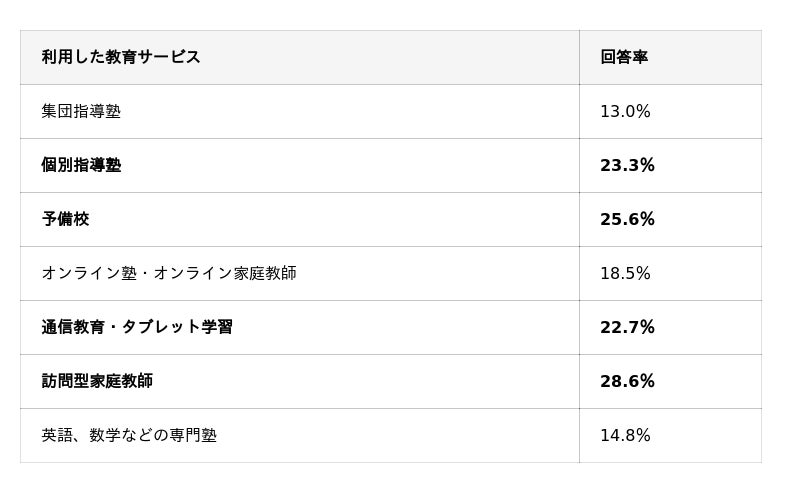Click the word 教育サービス in the header

point(153,57)
